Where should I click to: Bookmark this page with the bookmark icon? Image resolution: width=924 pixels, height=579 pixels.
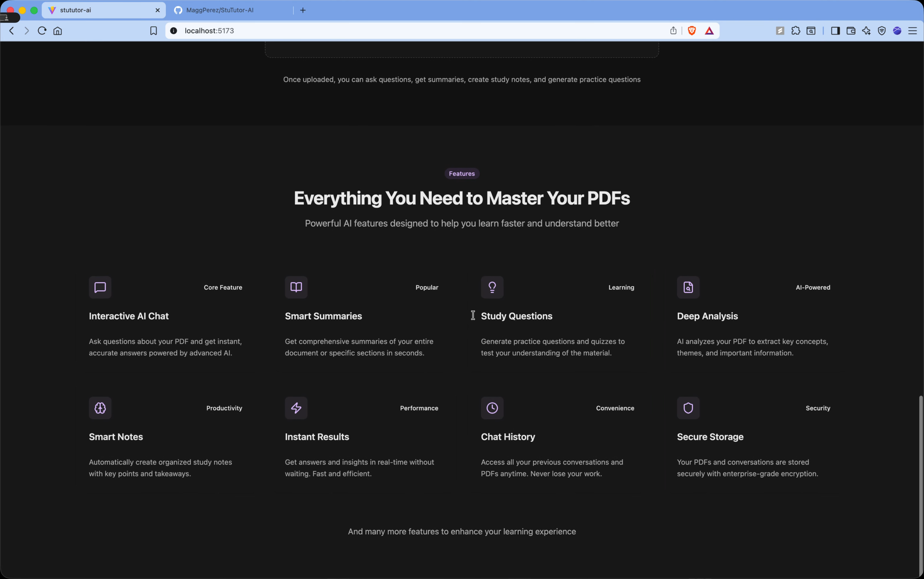153,31
